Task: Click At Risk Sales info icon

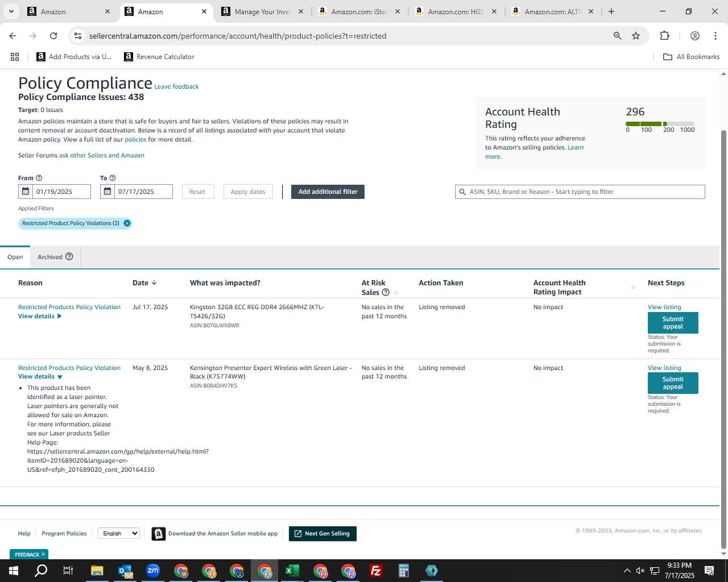Action: (386, 292)
